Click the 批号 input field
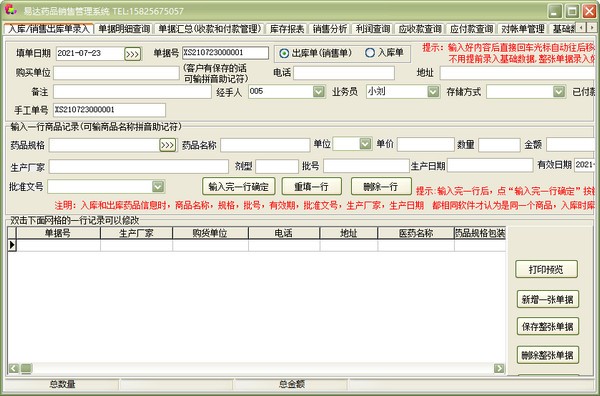Screen dimensions: 600x396 (x=366, y=166)
